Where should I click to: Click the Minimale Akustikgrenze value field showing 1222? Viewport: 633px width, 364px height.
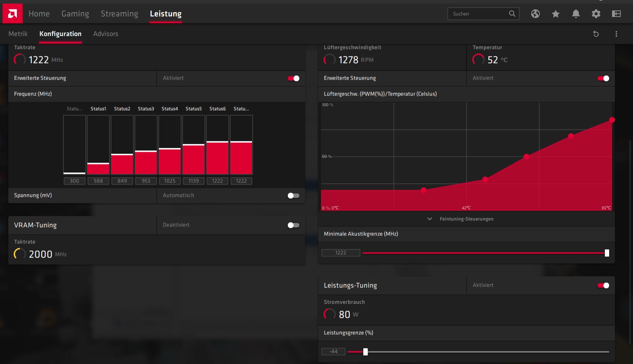coord(340,253)
